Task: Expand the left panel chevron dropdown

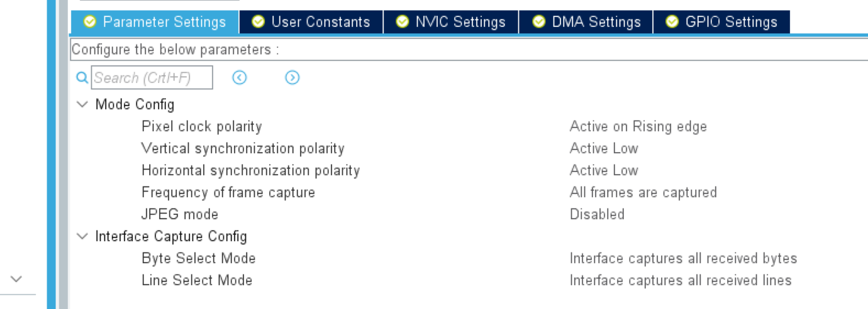Action: point(17,279)
